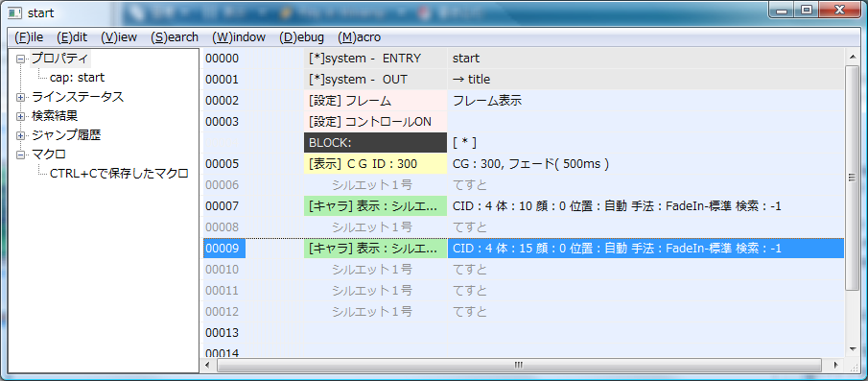Expand the 検索結果 tree node
This screenshot has width=868, height=381.
click(x=21, y=116)
